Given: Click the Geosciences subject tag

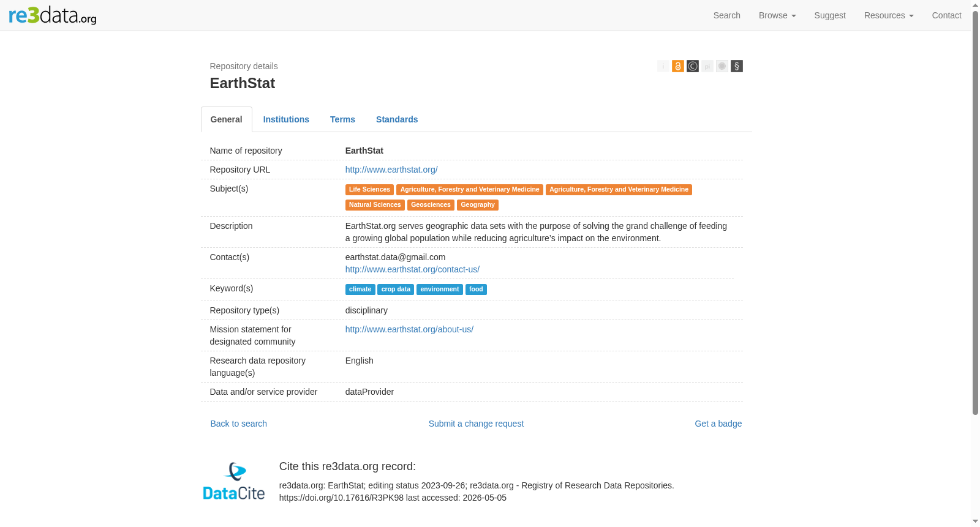Looking at the screenshot, I should pos(431,205).
